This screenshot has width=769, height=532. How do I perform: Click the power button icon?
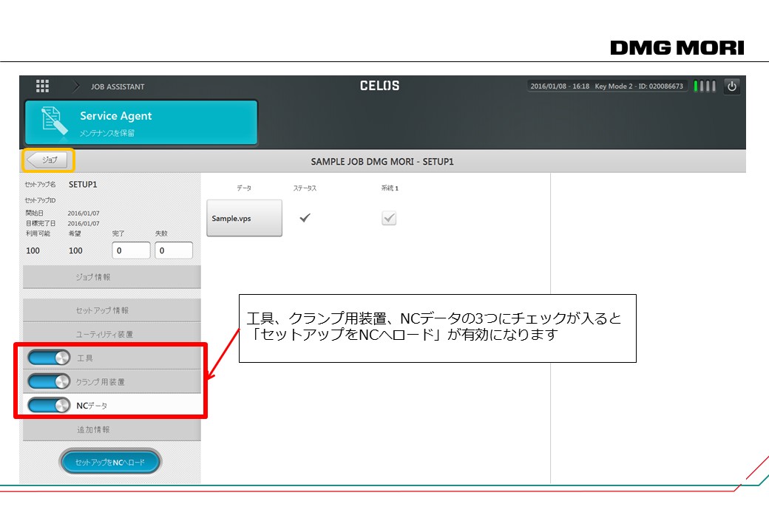click(x=732, y=86)
